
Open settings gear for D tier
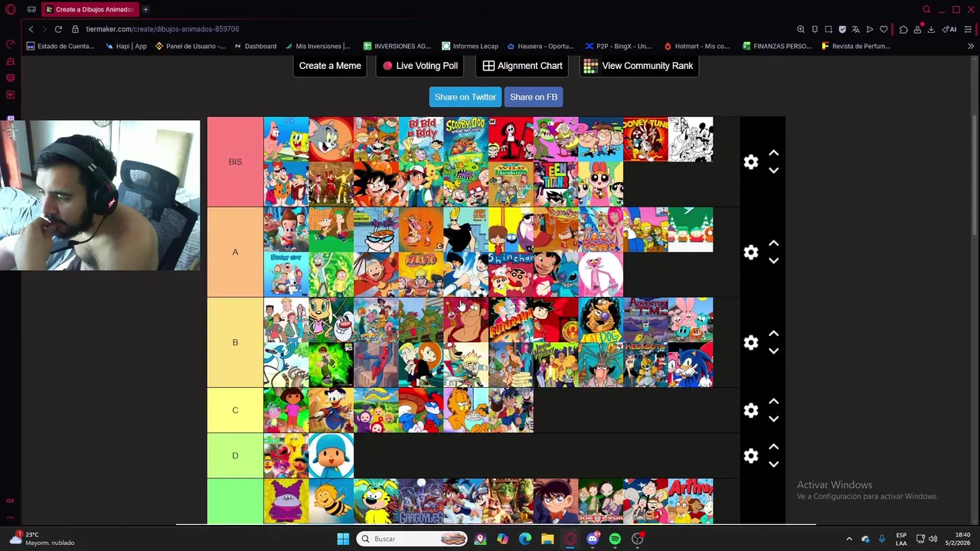[751, 456]
